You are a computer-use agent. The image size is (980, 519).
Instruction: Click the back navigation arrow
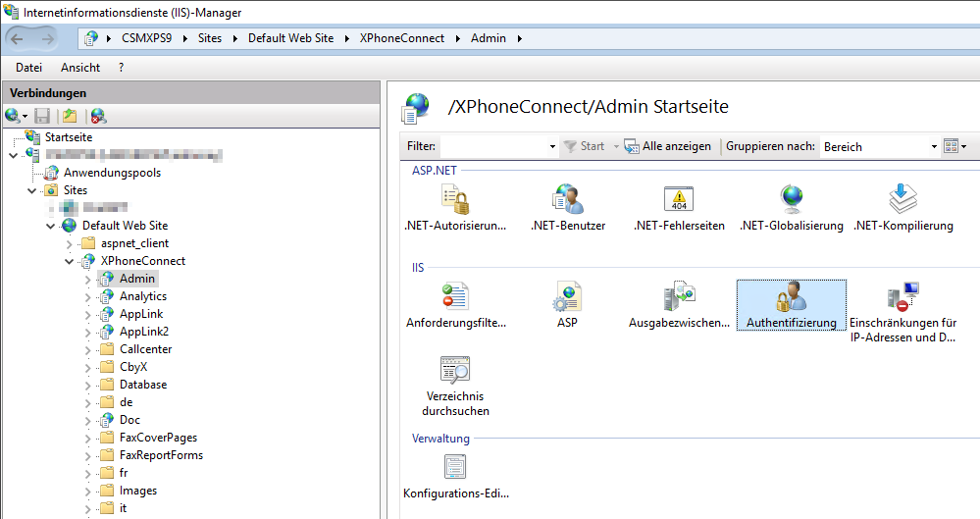pyautogui.click(x=17, y=39)
